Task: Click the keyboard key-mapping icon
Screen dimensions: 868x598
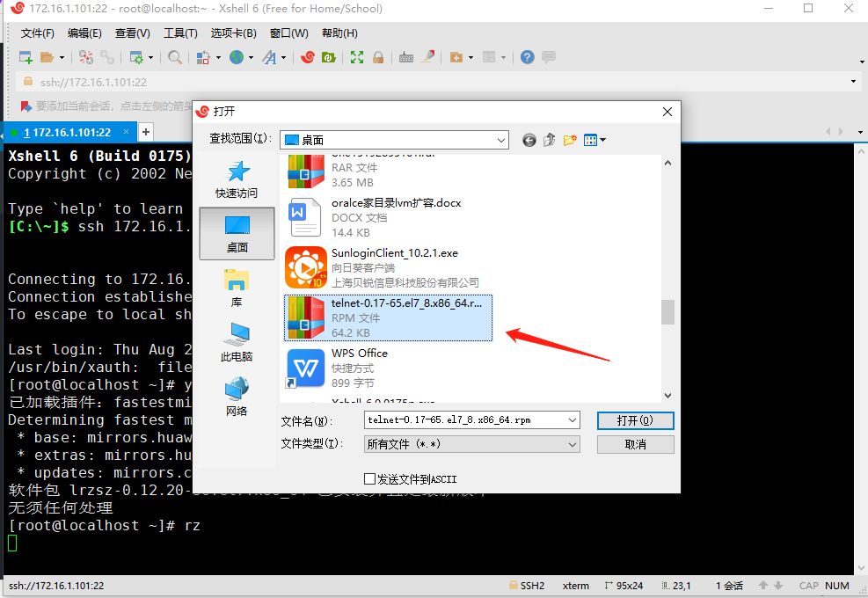Action: point(406,57)
